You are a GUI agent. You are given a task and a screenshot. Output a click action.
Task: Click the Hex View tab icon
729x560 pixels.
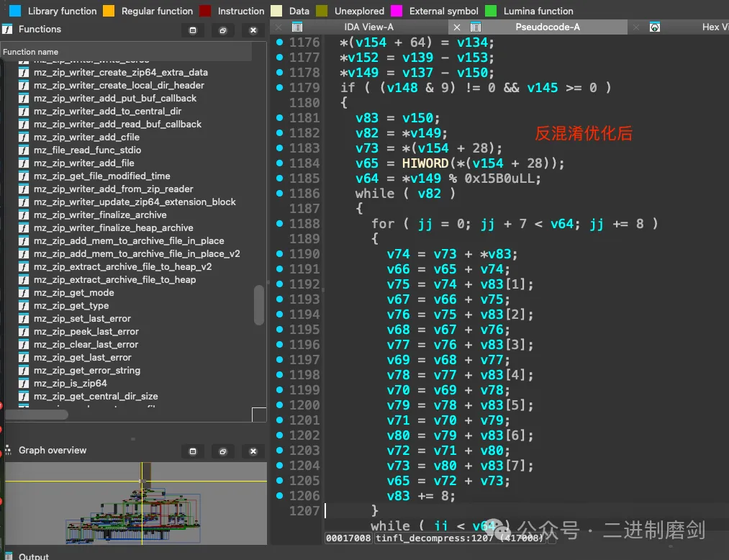click(654, 27)
